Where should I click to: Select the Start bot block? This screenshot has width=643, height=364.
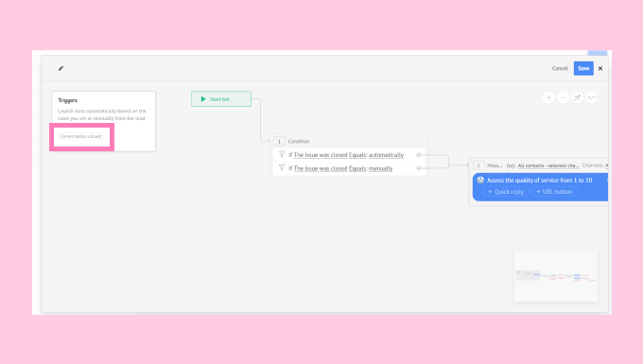[221, 98]
